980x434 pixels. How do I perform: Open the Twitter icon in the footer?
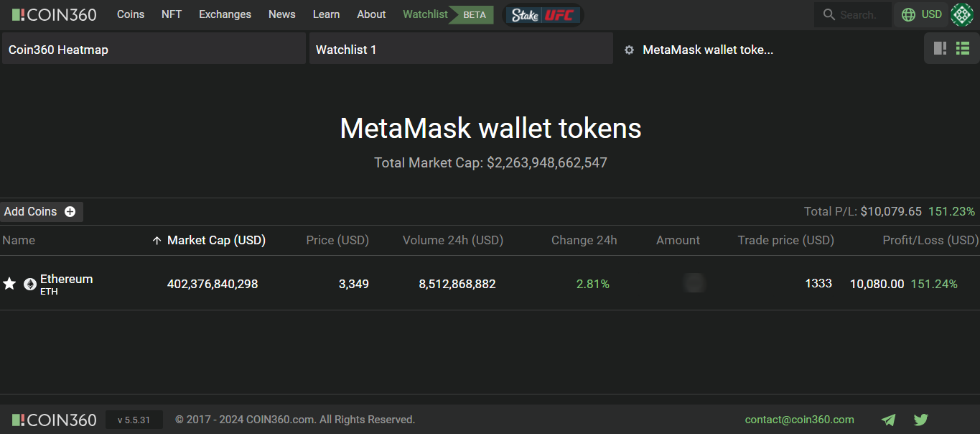(x=921, y=420)
